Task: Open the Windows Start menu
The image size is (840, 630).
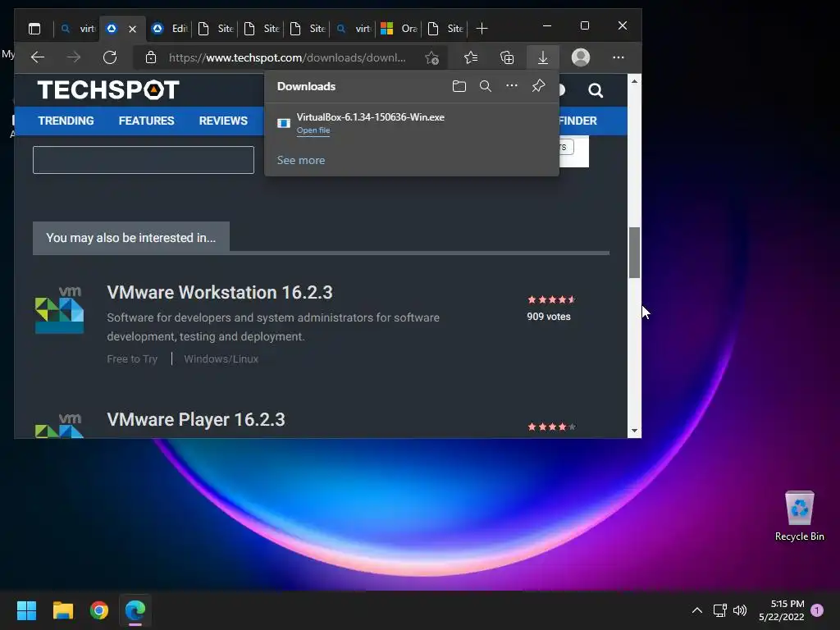Action: pyautogui.click(x=26, y=610)
